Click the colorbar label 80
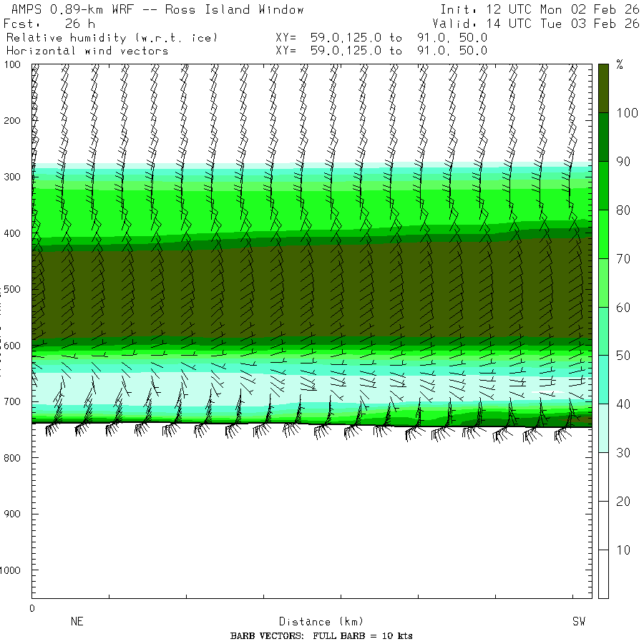644x644 pixels. point(623,210)
